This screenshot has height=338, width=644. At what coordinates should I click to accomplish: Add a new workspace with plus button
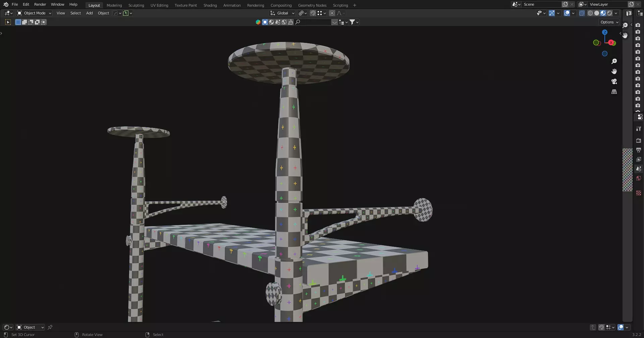[355, 5]
